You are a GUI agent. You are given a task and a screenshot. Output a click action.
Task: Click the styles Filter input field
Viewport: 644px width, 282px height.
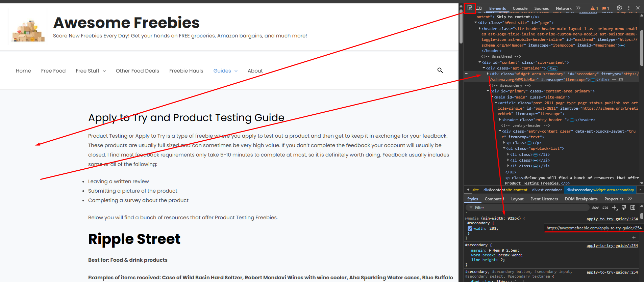tap(527, 207)
